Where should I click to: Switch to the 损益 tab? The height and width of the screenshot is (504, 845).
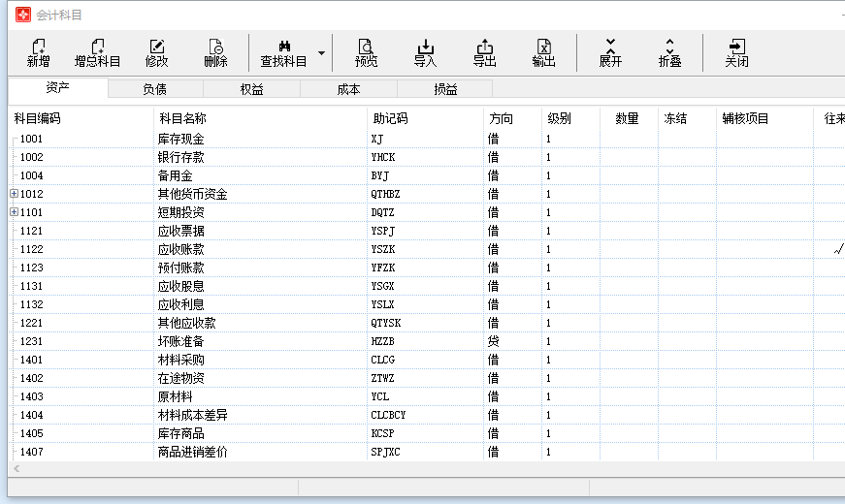(x=445, y=89)
